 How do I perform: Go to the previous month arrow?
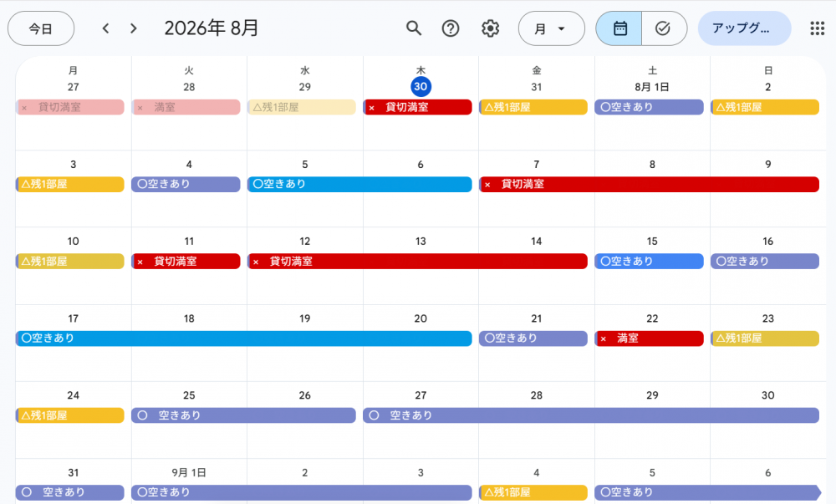point(105,28)
